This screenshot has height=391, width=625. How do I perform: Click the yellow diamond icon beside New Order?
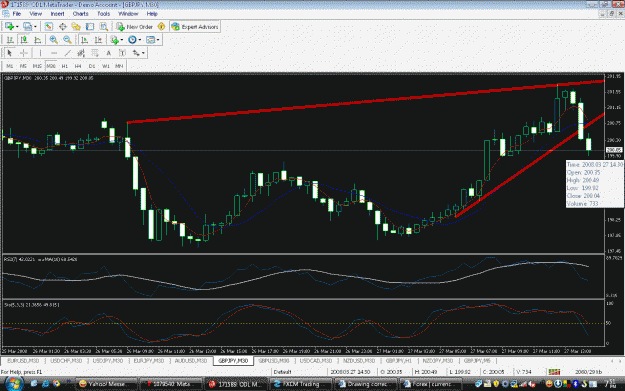pyautogui.click(x=161, y=27)
